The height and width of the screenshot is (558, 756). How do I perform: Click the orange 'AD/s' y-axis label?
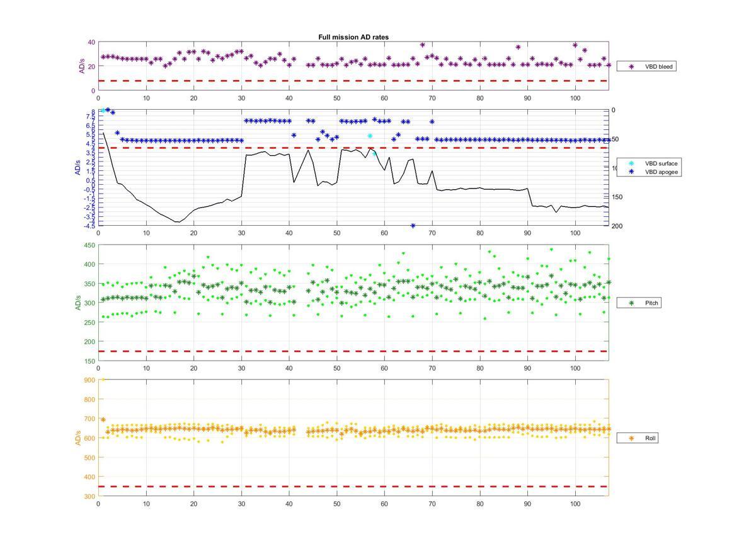(x=79, y=438)
